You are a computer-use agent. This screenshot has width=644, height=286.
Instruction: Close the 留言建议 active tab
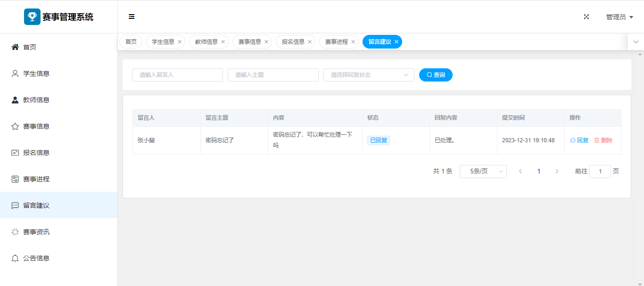point(396,42)
